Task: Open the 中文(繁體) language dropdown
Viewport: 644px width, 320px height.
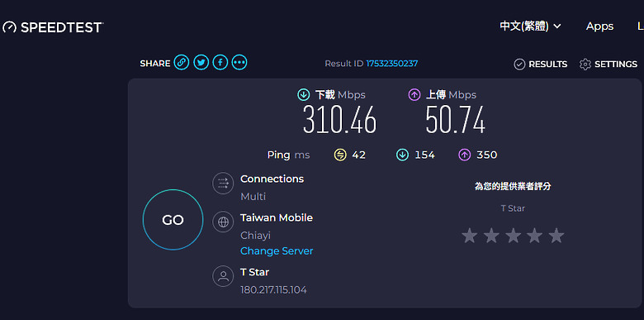Action: coord(530,26)
